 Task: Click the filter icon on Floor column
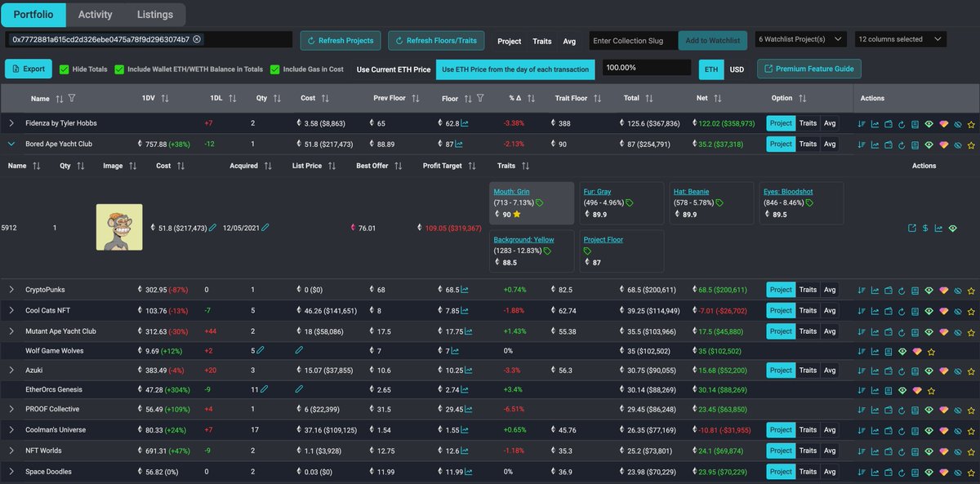click(481, 99)
